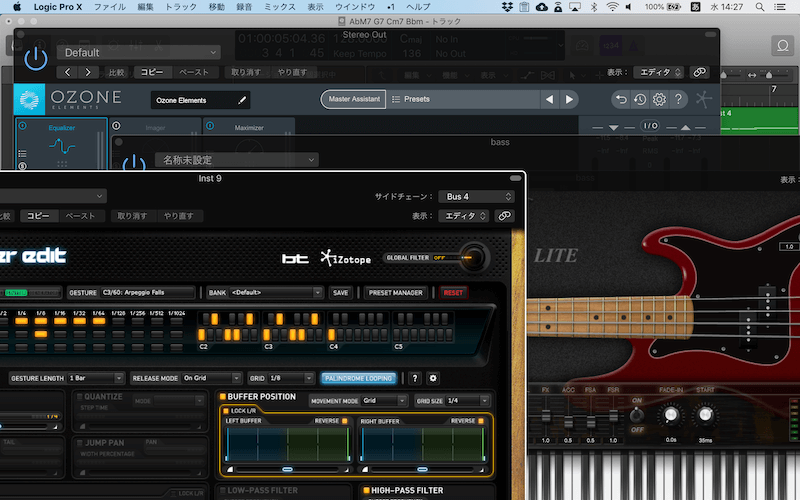The image size is (800, 500).
Task: Toggle the Ozone plugin power button
Action: [36, 59]
